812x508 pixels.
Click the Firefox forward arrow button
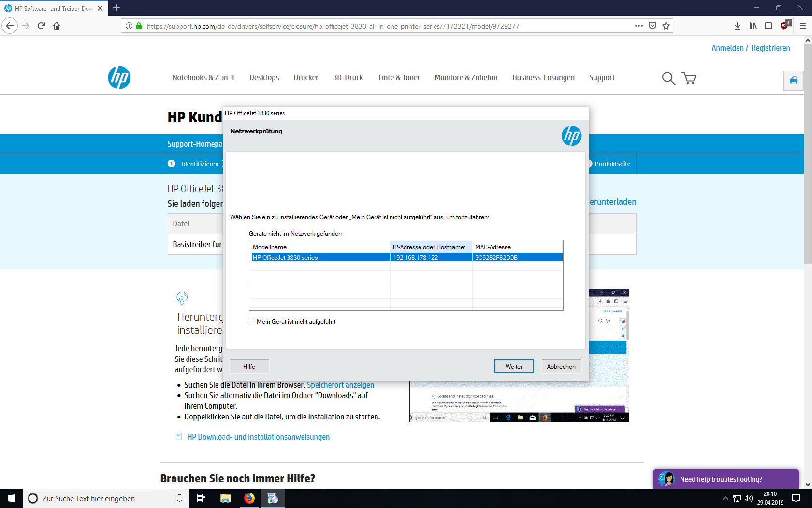(x=26, y=26)
